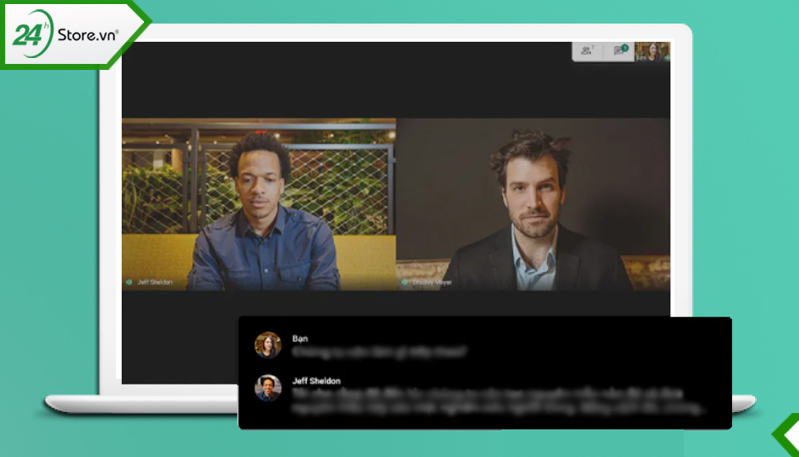Open the chat icon with notification badge
The image size is (799, 457).
tap(620, 50)
